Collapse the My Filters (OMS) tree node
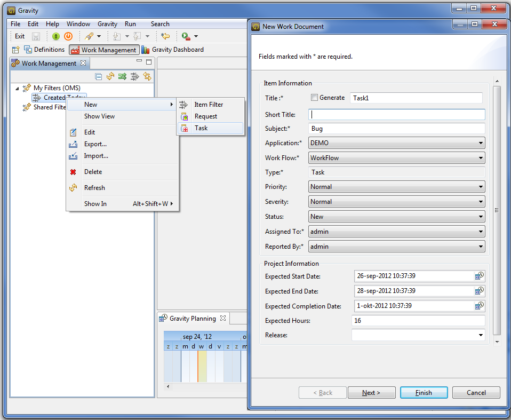Viewport: 511px width, 420px height. pos(17,88)
